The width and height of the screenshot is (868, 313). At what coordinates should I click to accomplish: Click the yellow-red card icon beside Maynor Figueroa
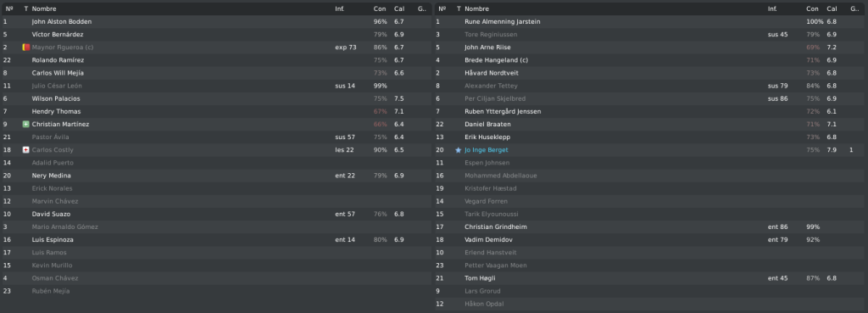point(26,48)
